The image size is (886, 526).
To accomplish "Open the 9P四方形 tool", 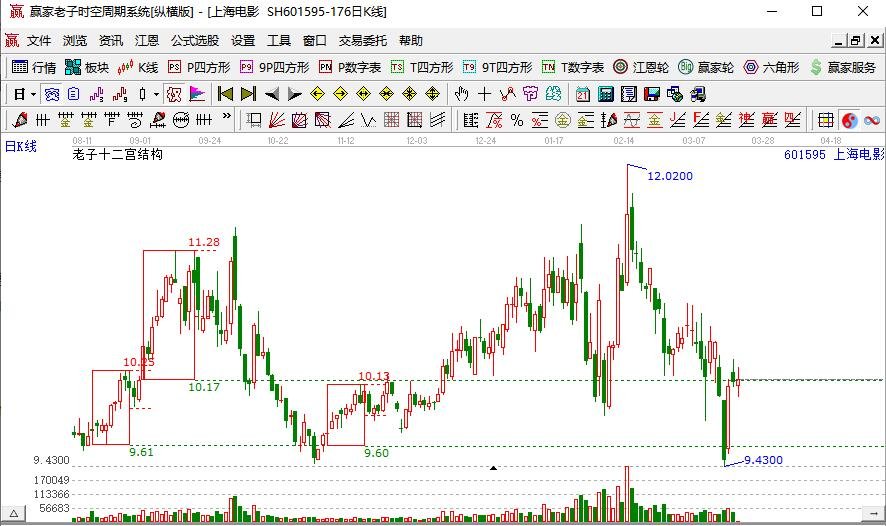I will (x=275, y=67).
